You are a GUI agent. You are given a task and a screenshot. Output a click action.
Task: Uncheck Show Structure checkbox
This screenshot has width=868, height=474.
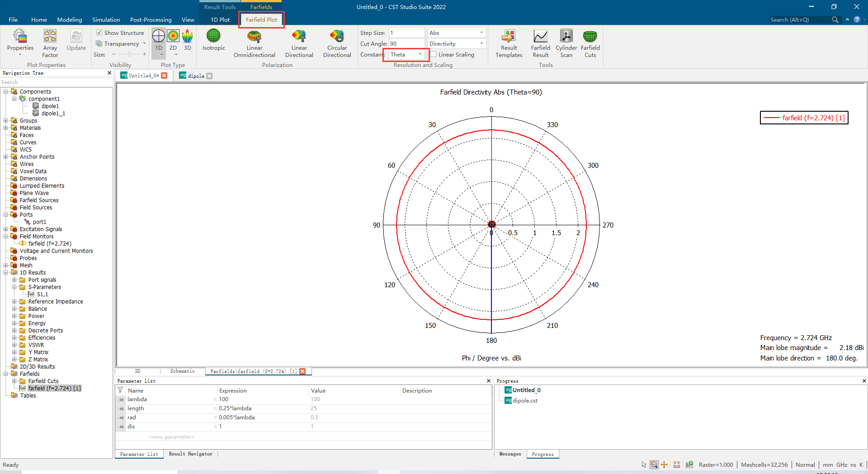coord(99,33)
